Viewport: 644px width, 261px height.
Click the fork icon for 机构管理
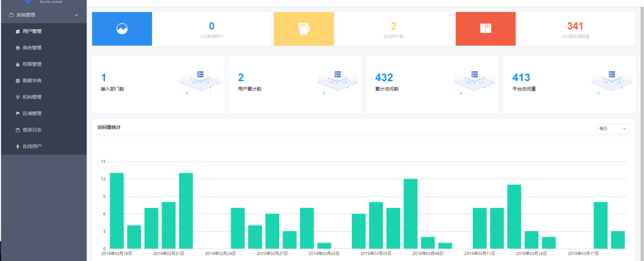18,97
